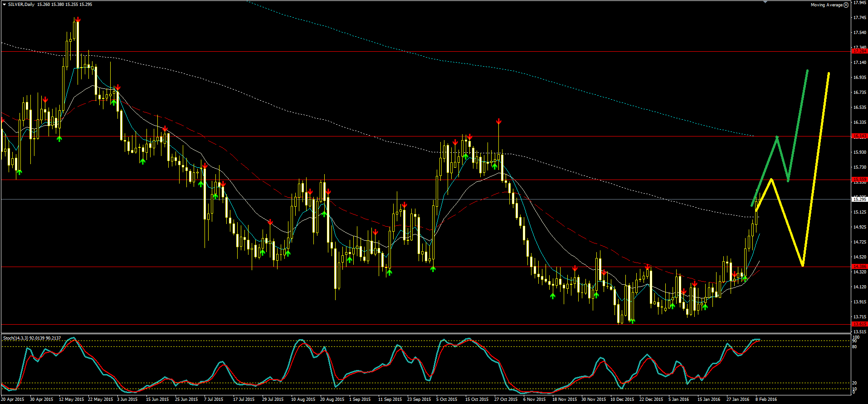Click the current price label 15.295
Viewport: 868px width, 404px height.
click(x=860, y=199)
